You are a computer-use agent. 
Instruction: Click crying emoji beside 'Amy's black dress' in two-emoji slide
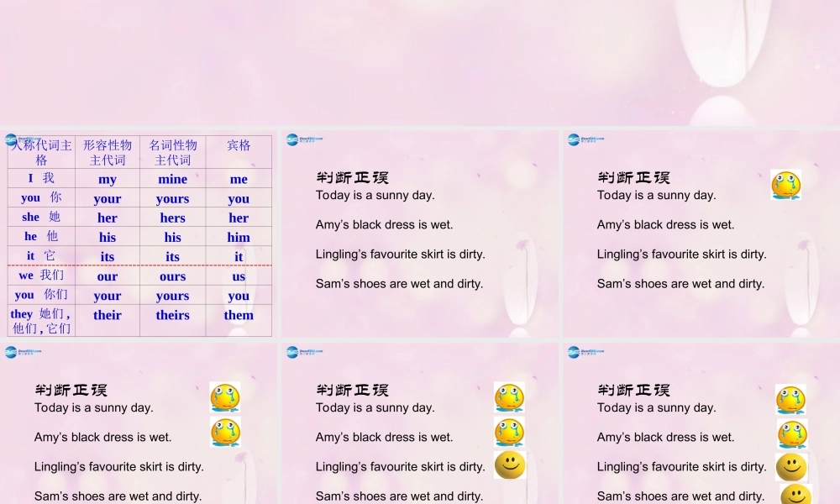click(x=225, y=432)
